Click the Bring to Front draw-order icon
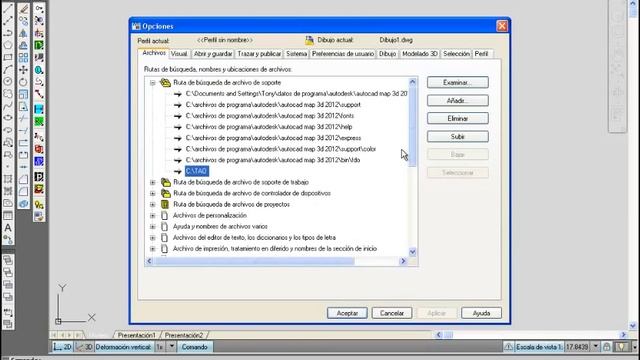Screen dimensions: 640x360 8,260
